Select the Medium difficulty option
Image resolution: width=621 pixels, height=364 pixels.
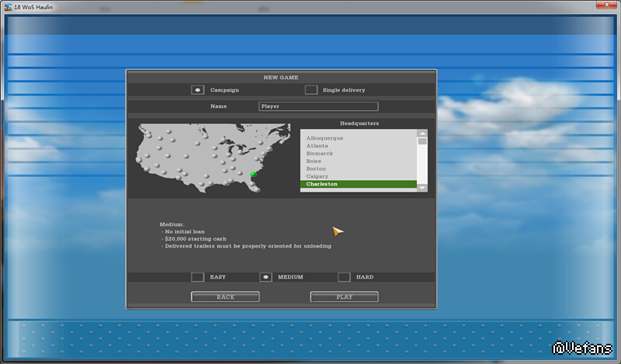pyautogui.click(x=266, y=277)
